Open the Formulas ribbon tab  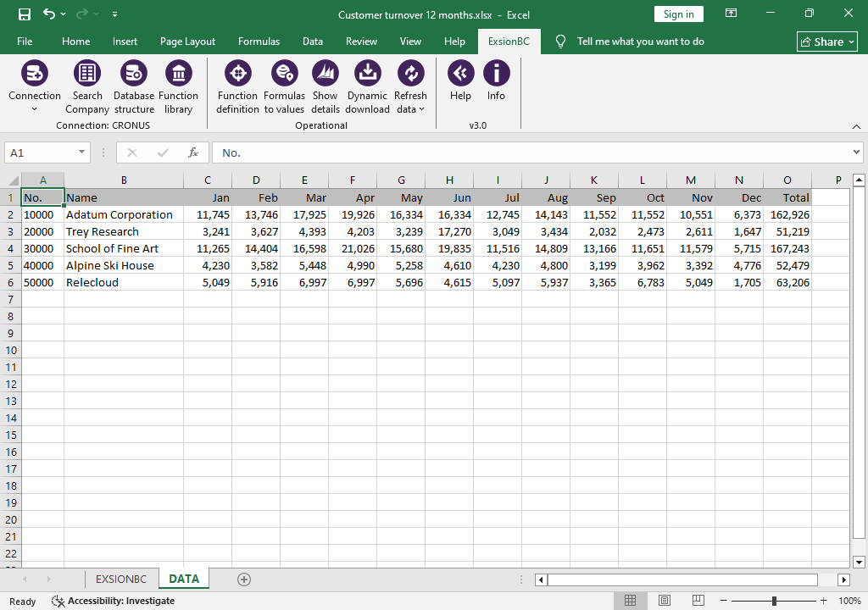click(x=259, y=42)
